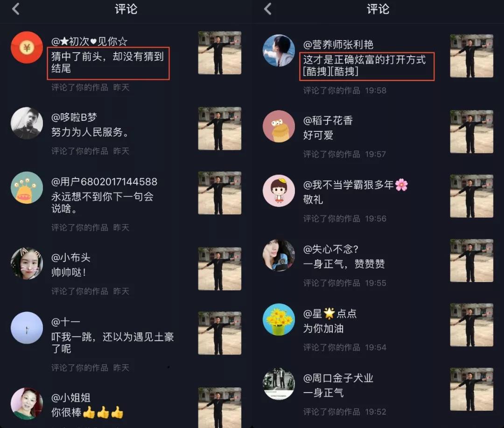Open red envelope avatar of 初次见你
Screen dimensions: 504x428
coord(27,47)
